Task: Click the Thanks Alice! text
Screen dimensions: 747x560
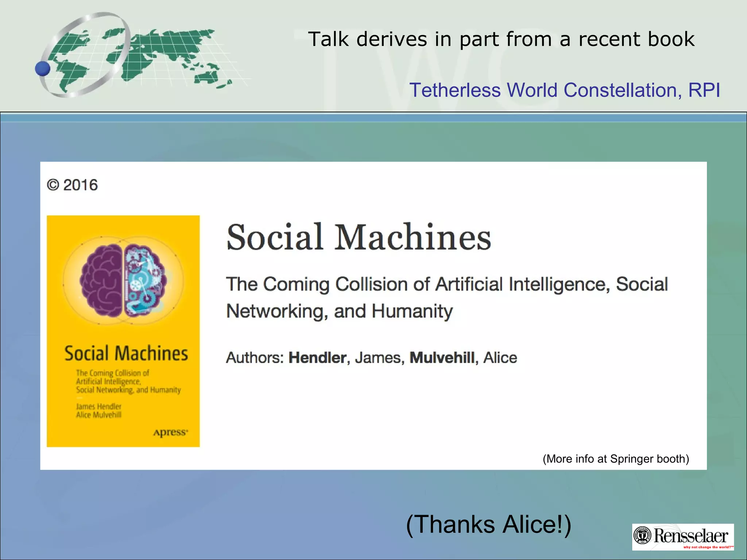Action: tap(488, 525)
